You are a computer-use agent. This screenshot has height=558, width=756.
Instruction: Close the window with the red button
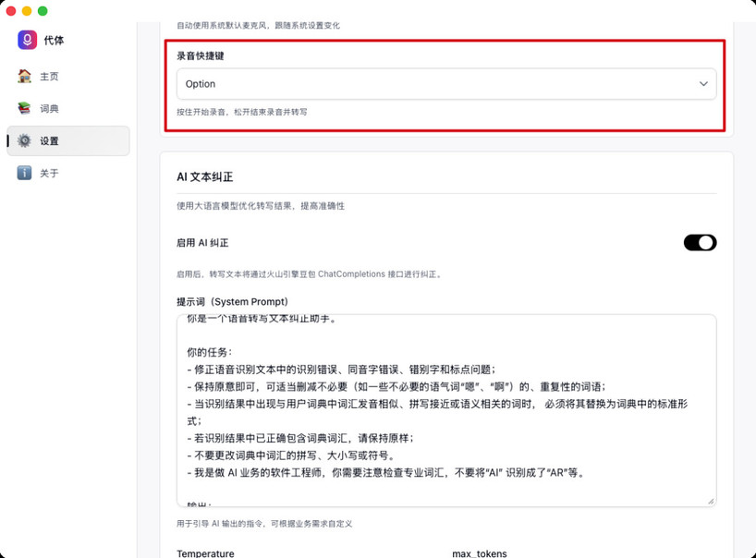click(12, 11)
